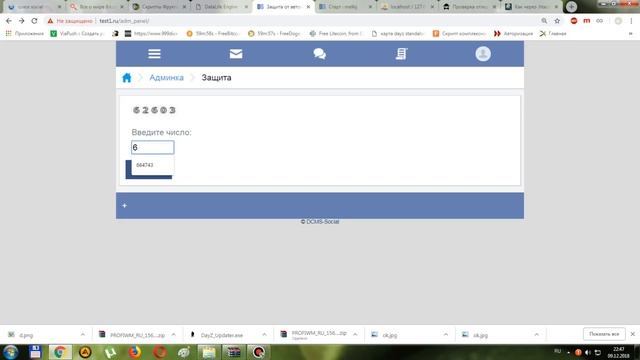Click the captcha digits image
The height and width of the screenshot is (360, 640).
[154, 110]
